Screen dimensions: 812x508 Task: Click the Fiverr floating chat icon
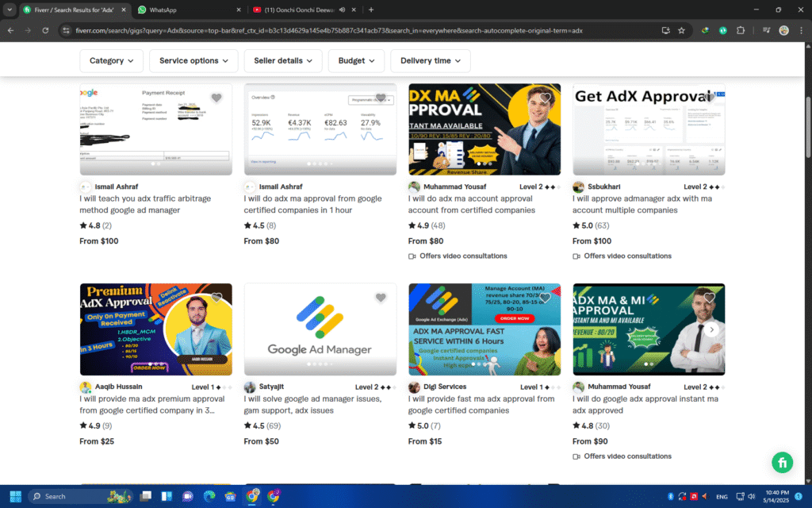click(x=782, y=462)
